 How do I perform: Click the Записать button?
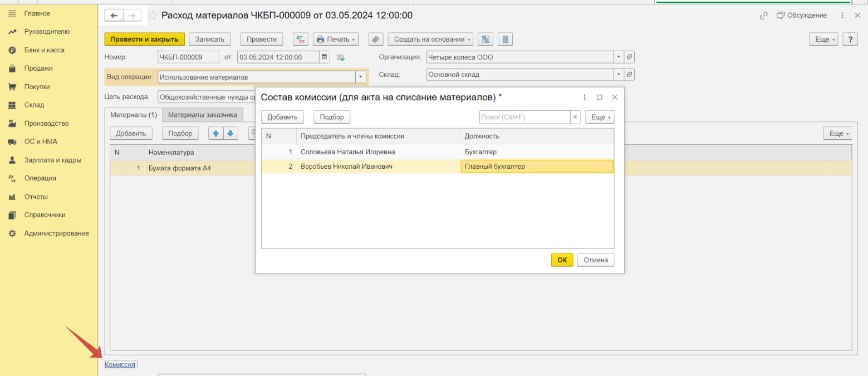pyautogui.click(x=210, y=40)
